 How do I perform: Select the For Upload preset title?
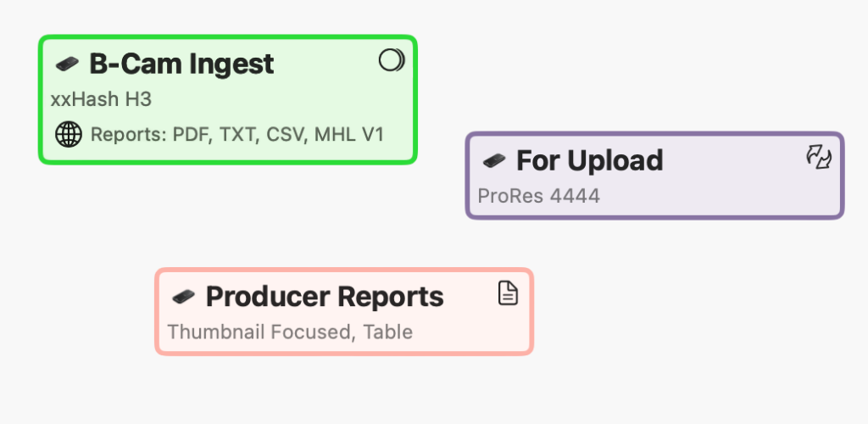click(590, 160)
